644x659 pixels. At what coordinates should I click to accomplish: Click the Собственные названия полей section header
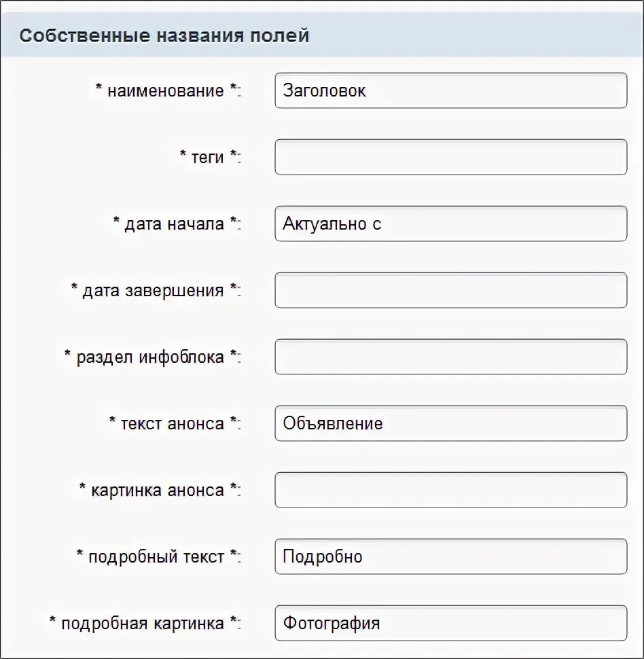click(x=164, y=36)
